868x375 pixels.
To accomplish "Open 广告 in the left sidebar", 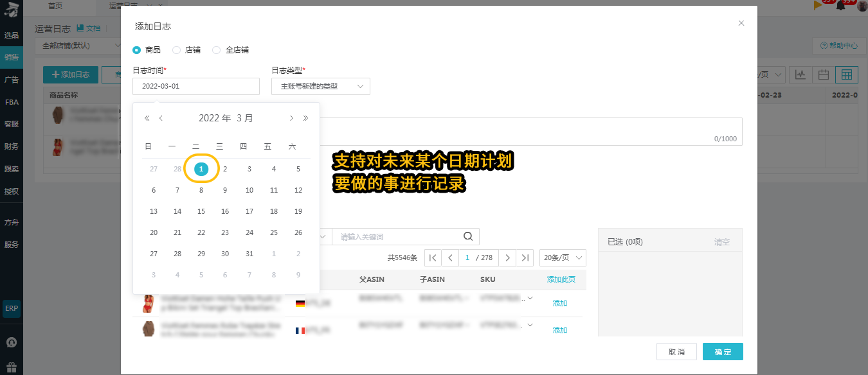I will (x=12, y=80).
